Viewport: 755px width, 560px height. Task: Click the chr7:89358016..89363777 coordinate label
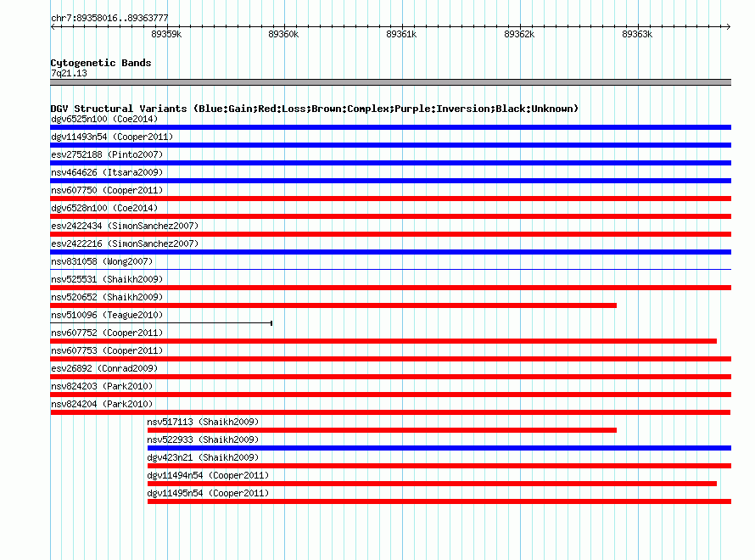click(109, 18)
